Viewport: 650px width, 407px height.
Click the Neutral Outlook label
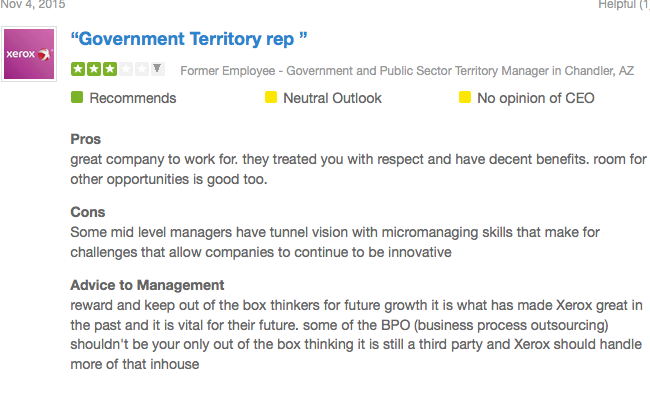[x=332, y=98]
